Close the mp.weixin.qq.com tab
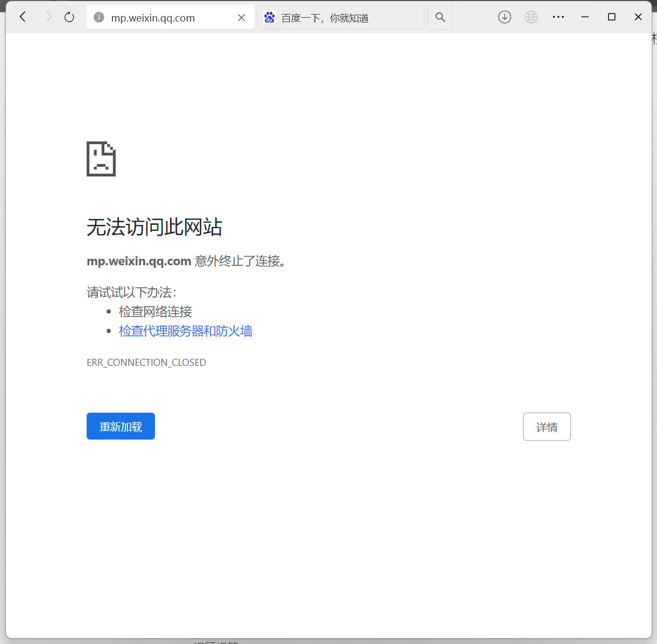The height and width of the screenshot is (644, 657). pyautogui.click(x=242, y=18)
